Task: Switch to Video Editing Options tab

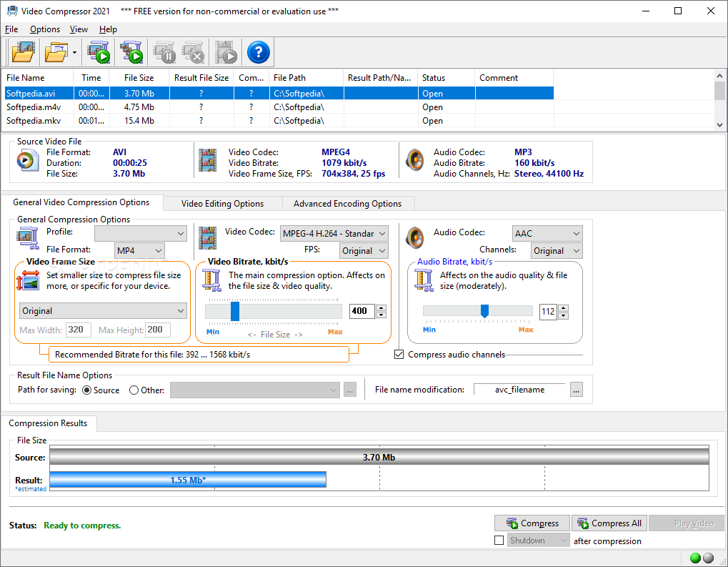Action: 222,204
